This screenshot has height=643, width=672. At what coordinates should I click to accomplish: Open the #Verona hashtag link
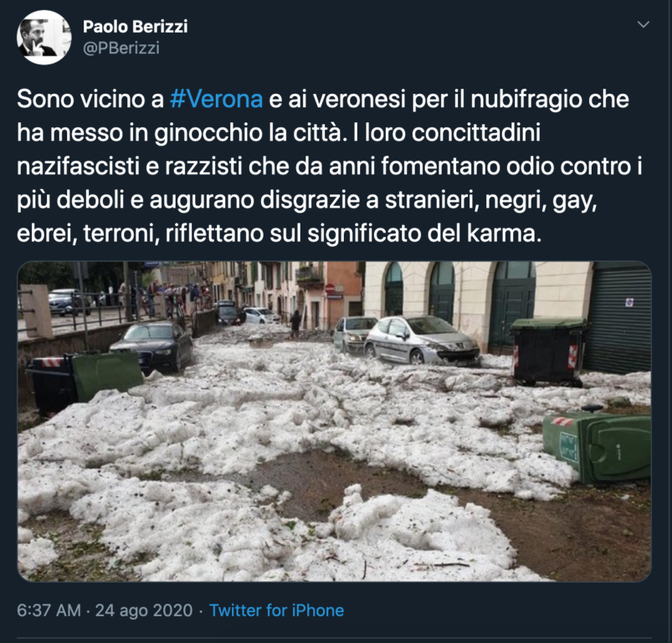pos(217,99)
